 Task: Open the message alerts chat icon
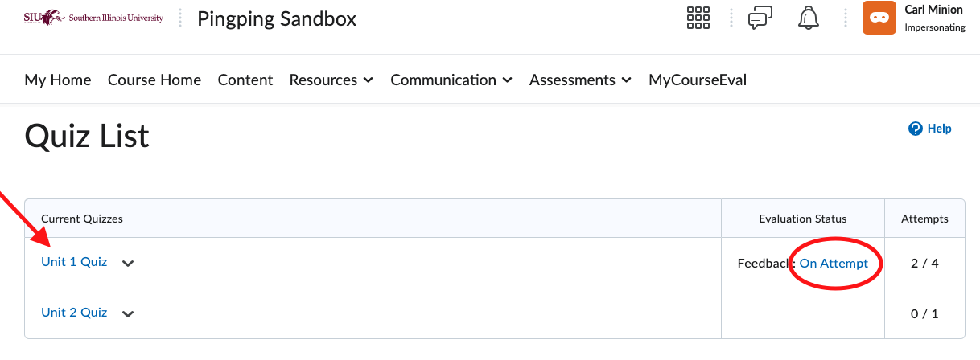pos(760,18)
